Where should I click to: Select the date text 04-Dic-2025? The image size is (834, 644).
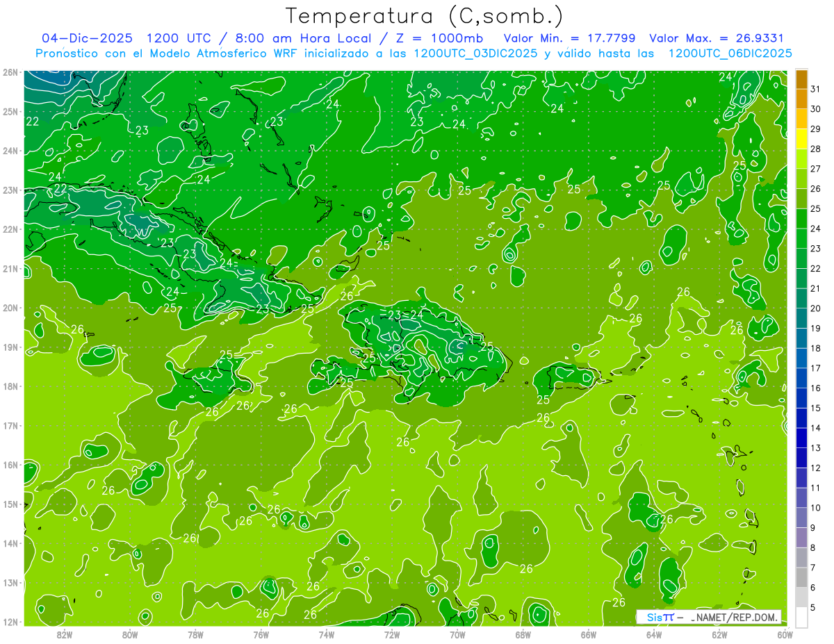click(x=87, y=38)
